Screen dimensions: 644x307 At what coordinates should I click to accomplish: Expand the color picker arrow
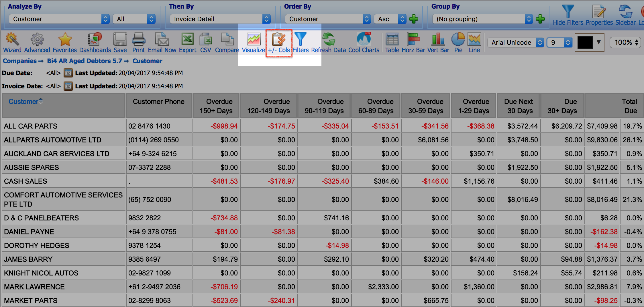point(599,42)
